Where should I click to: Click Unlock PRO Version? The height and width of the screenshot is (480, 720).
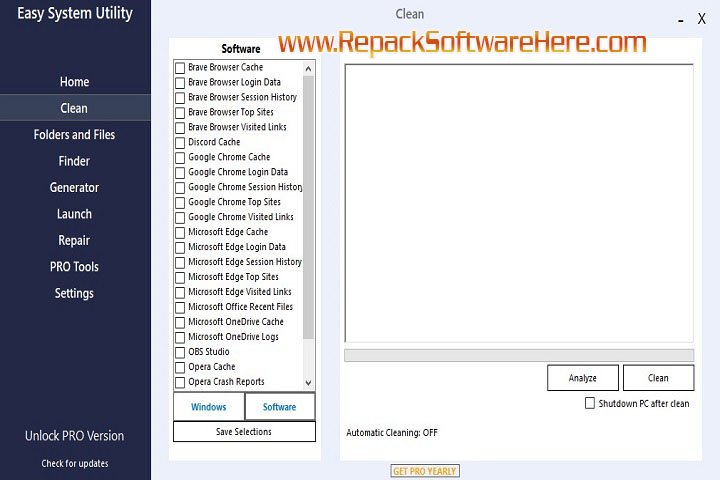click(x=74, y=436)
